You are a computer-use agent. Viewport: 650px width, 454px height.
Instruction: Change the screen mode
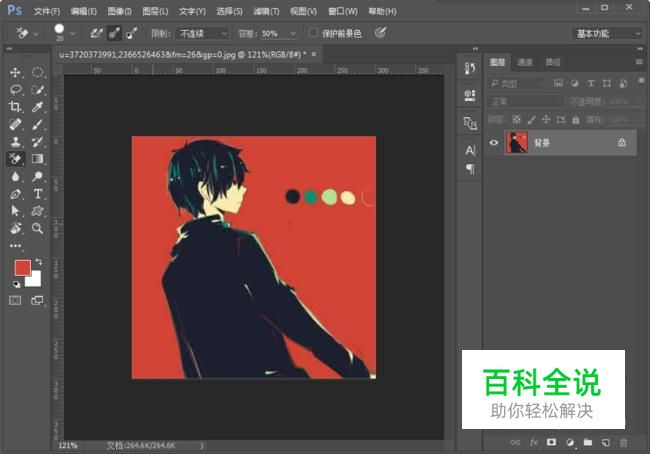pyautogui.click(x=37, y=300)
